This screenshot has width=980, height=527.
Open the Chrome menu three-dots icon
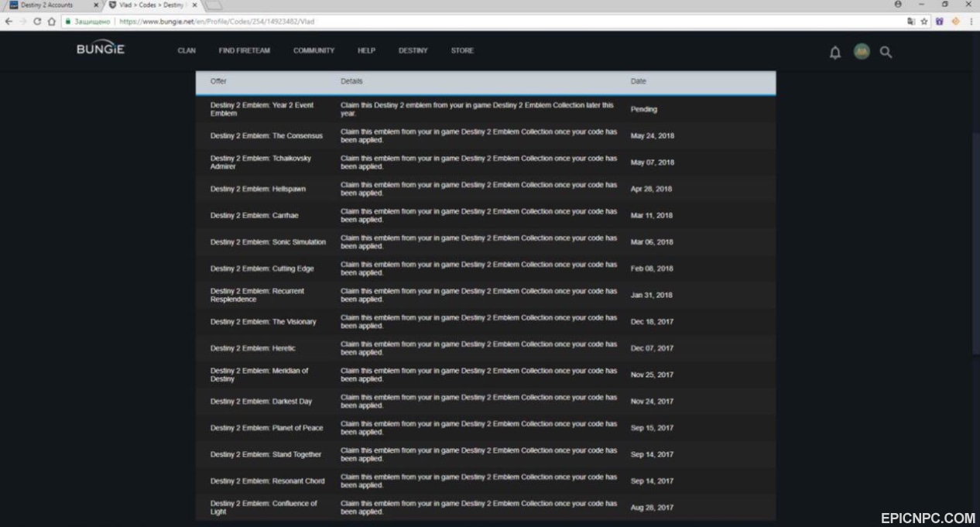tap(971, 22)
